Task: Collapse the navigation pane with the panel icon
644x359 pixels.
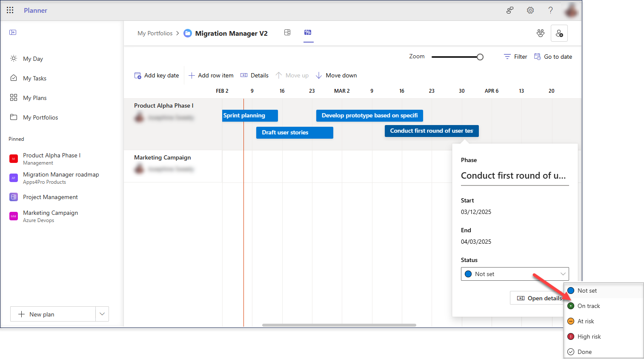Action: (x=13, y=32)
